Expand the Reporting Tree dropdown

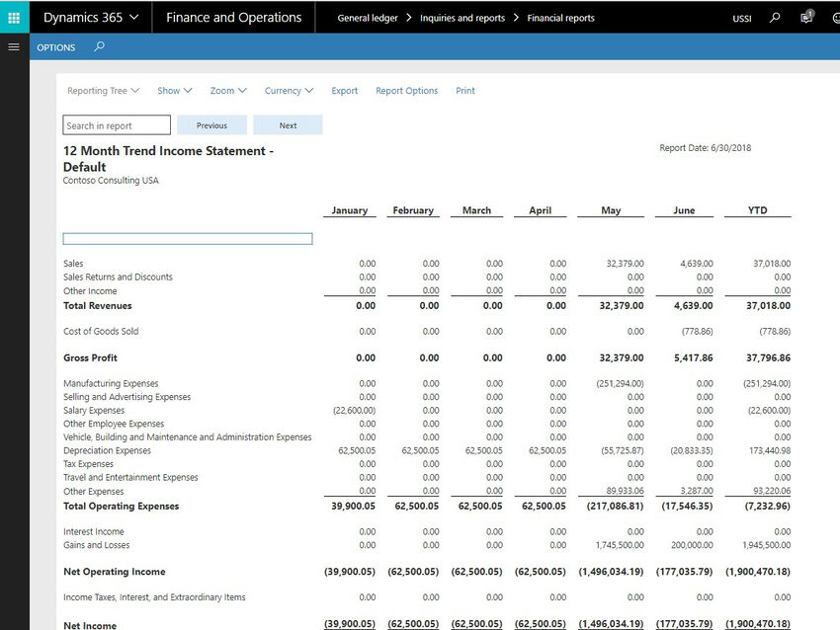point(103,90)
